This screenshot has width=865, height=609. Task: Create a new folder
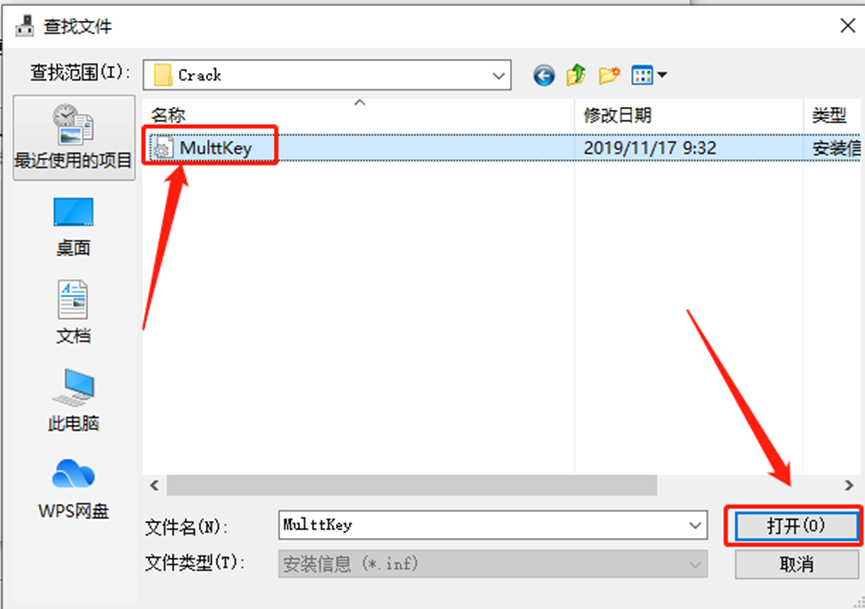pos(609,75)
